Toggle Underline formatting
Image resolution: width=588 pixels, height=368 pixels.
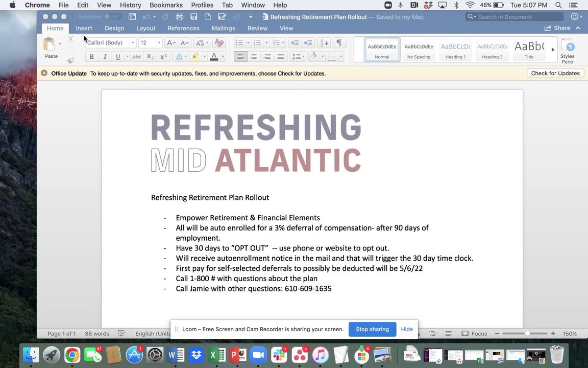click(118, 57)
